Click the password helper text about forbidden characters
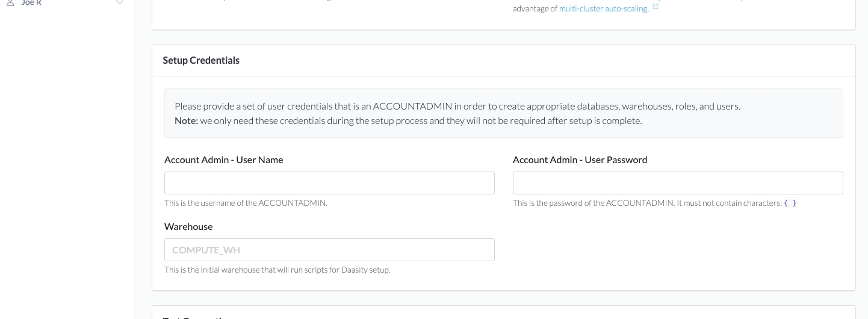868x319 pixels. click(647, 203)
